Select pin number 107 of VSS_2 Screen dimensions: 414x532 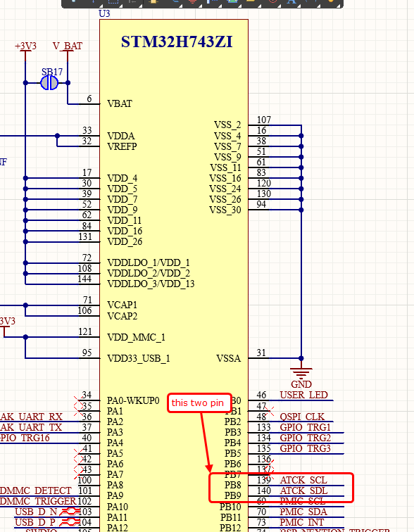pos(263,120)
